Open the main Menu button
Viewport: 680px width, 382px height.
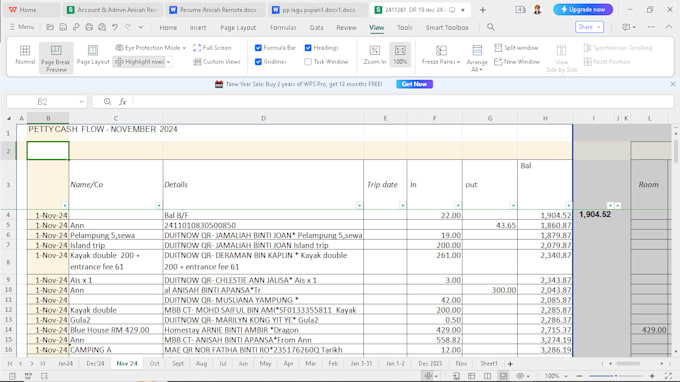[22, 27]
